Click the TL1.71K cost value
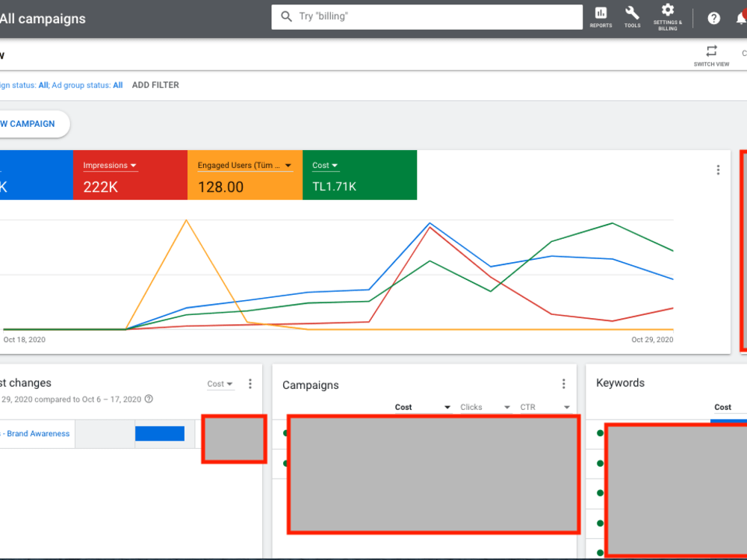This screenshot has width=747, height=560. click(334, 187)
